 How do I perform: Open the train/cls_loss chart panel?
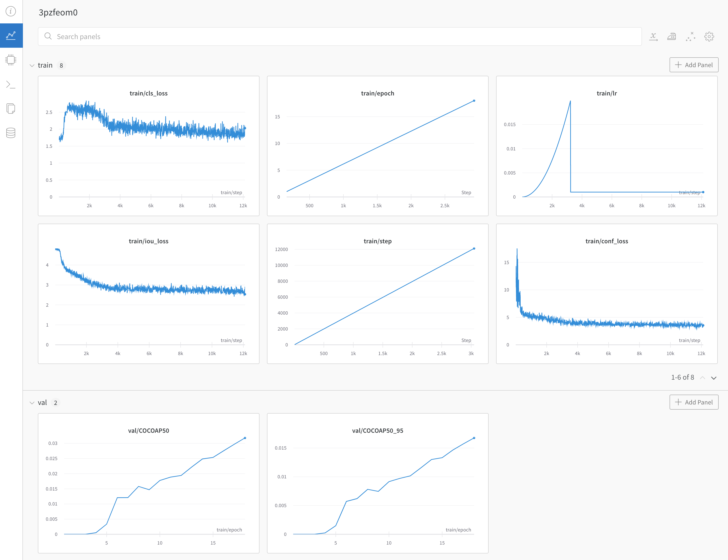149,93
